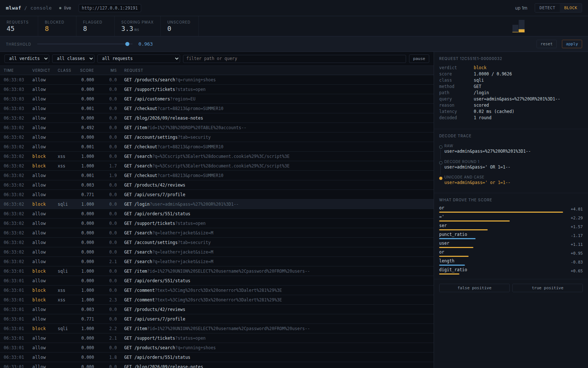Click the UNSCORED counter showing 0
Image resolution: width=588 pixels, height=368 pixels.
(x=179, y=26)
